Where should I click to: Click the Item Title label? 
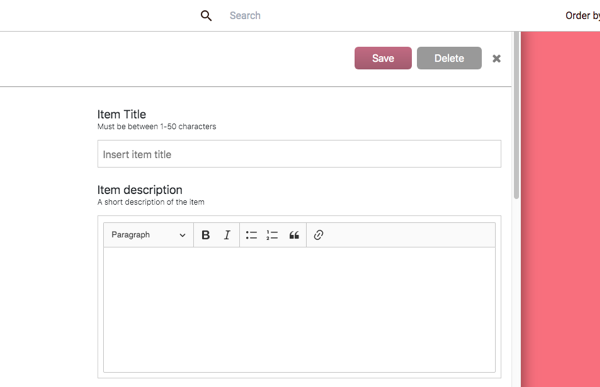[121, 114]
